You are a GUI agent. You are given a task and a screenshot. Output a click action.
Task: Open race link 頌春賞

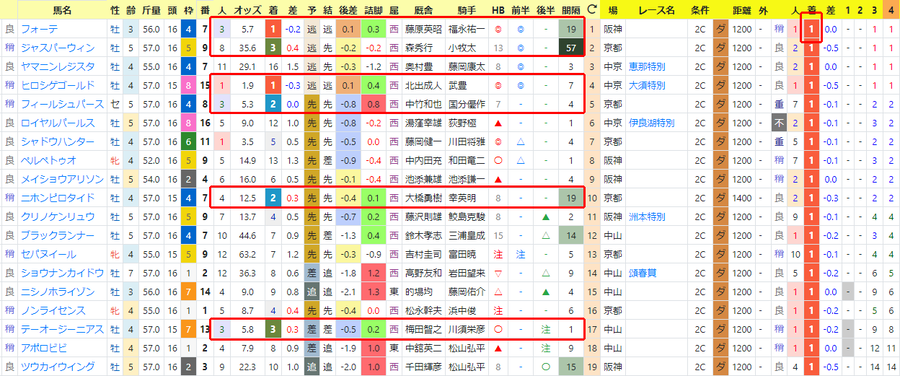[642, 273]
